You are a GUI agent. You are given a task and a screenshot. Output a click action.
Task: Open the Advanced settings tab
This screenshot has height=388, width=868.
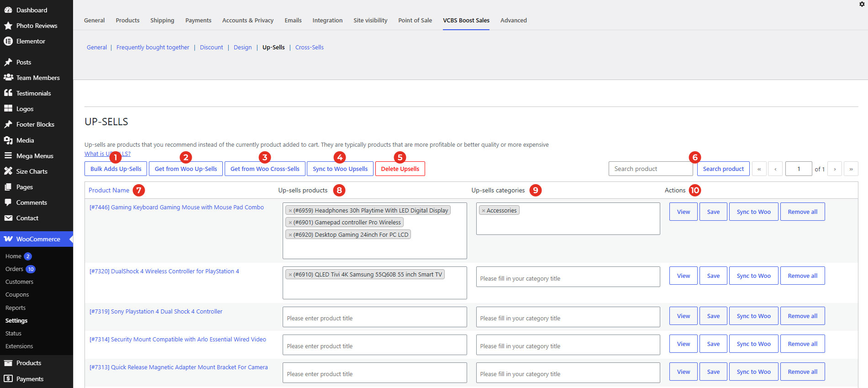(x=514, y=21)
